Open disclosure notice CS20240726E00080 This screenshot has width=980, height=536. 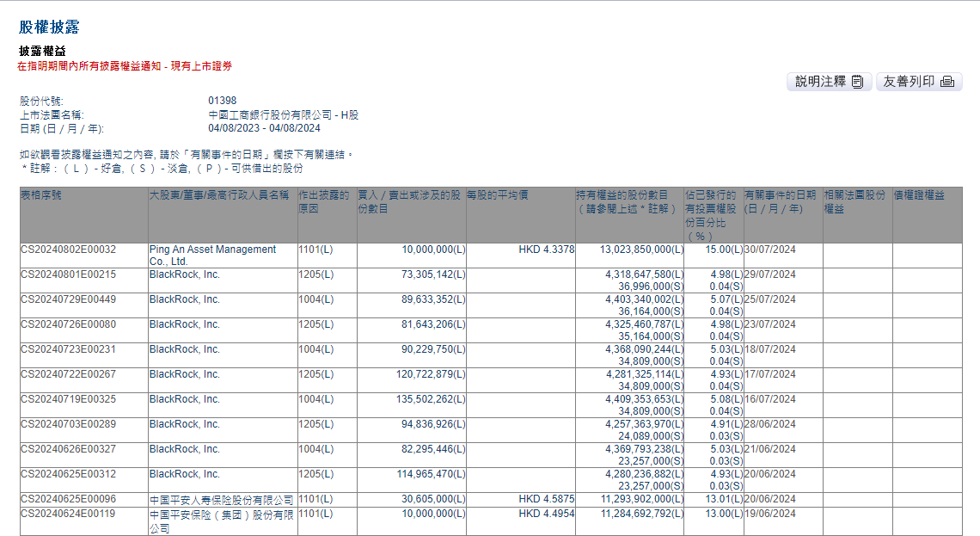tap(68, 324)
